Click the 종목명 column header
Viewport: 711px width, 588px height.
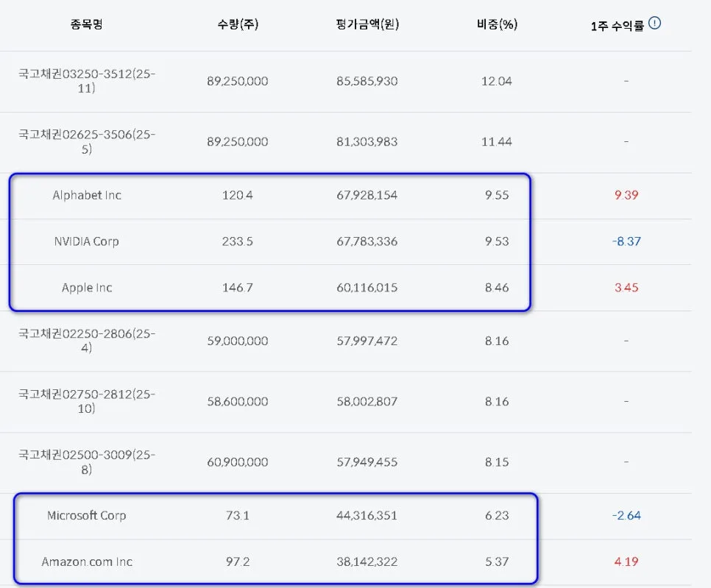pyautogui.click(x=86, y=24)
